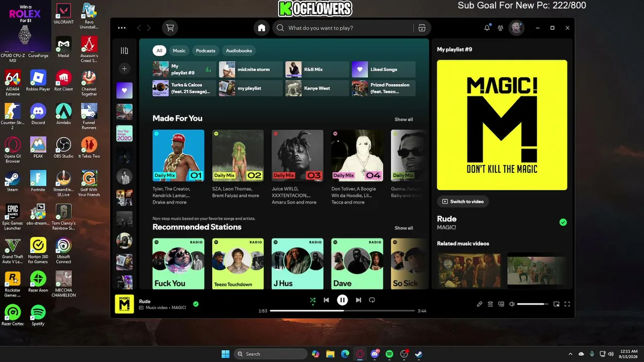Select the Music filter chip
This screenshot has height=362, width=644.
179,50
